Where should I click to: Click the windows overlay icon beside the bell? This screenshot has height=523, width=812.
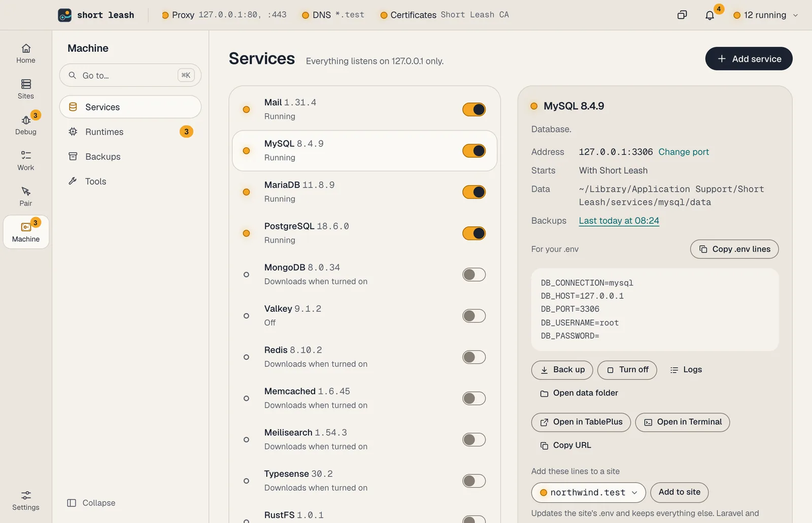pos(682,15)
